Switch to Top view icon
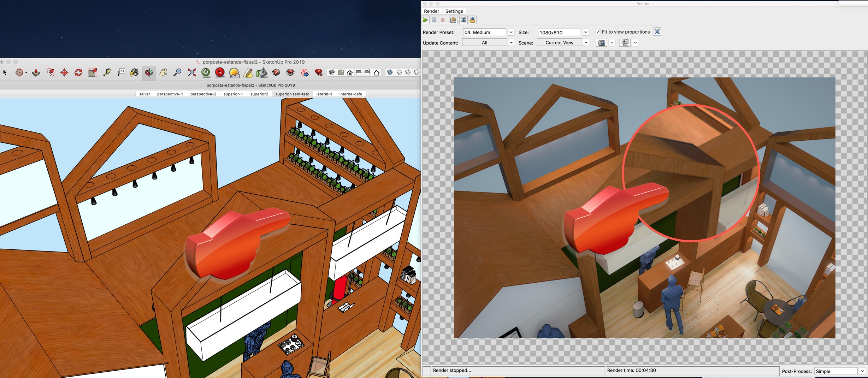 pyautogui.click(x=341, y=72)
